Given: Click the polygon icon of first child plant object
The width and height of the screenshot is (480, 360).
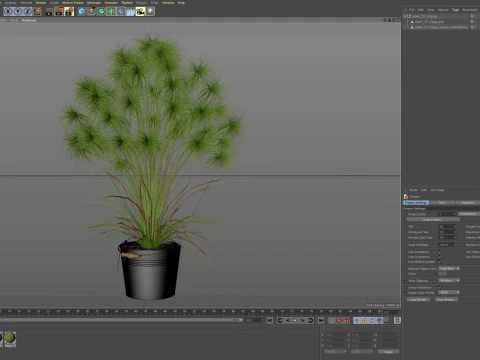Looking at the screenshot, I should click(412, 22).
